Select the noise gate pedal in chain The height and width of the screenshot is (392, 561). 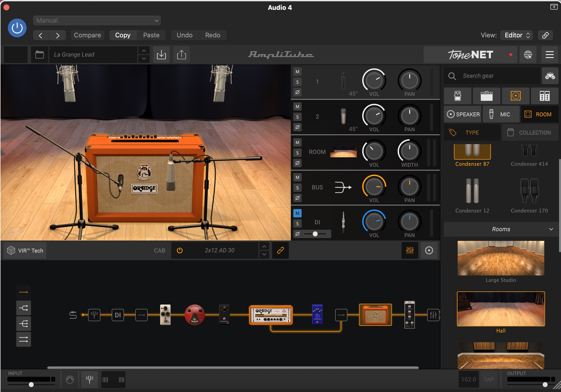165,315
